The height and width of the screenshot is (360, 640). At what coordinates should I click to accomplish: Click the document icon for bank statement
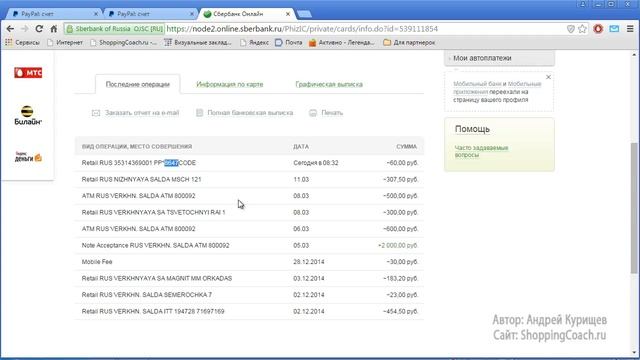[x=199, y=113]
